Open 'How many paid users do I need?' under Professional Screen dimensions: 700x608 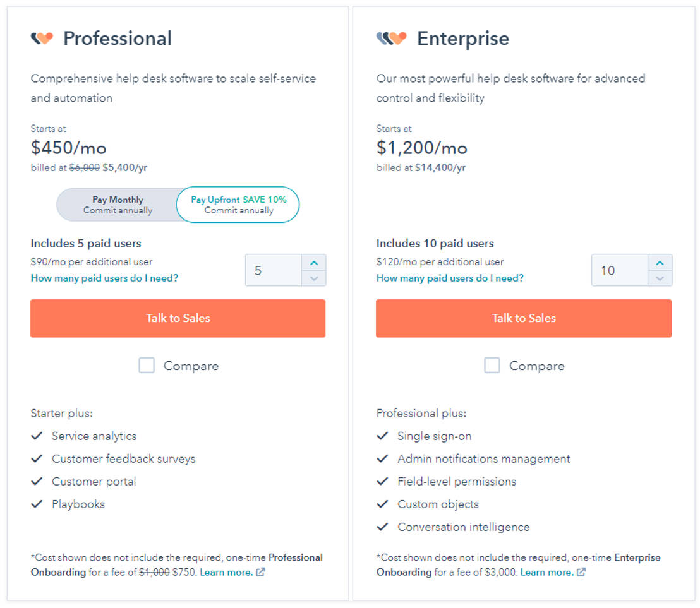pyautogui.click(x=104, y=278)
